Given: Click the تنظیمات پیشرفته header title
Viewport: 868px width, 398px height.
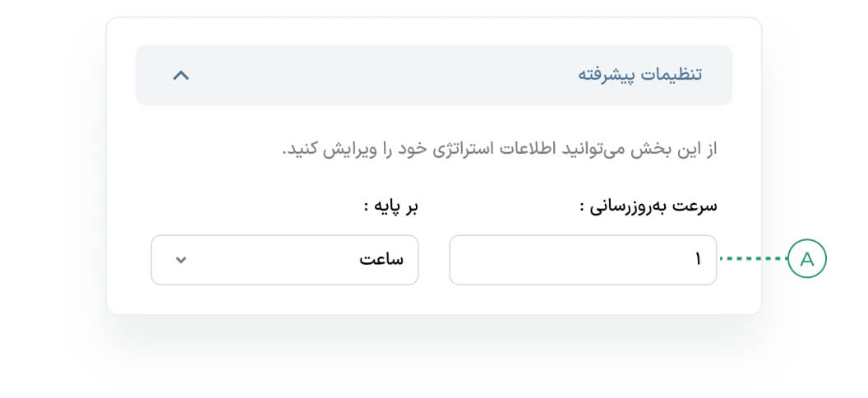Looking at the screenshot, I should 639,74.
